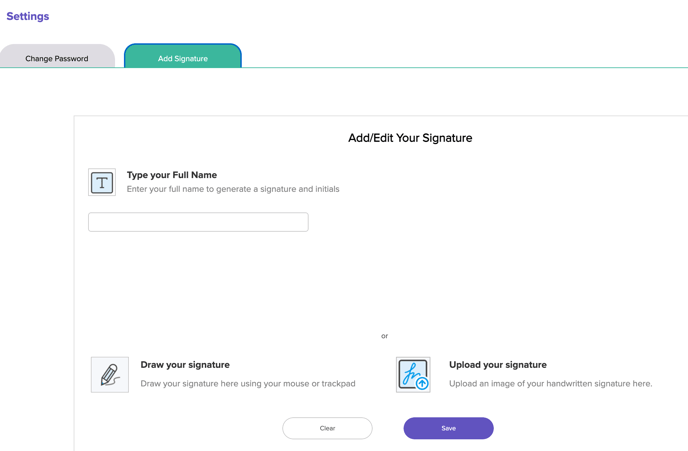The height and width of the screenshot is (451, 688).
Task: Choose the 'Upload your signature' heading
Action: click(x=498, y=365)
